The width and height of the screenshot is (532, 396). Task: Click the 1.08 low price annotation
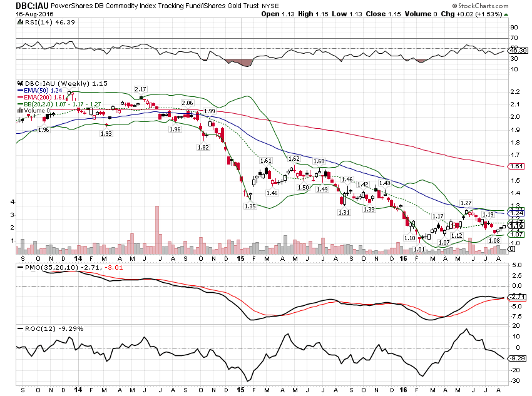coord(494,241)
